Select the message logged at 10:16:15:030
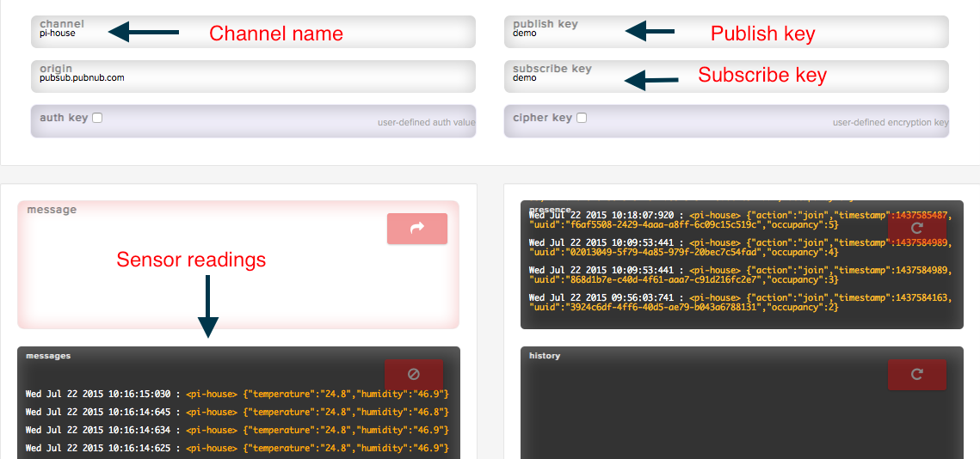This screenshot has height=459, width=980. tap(237, 394)
